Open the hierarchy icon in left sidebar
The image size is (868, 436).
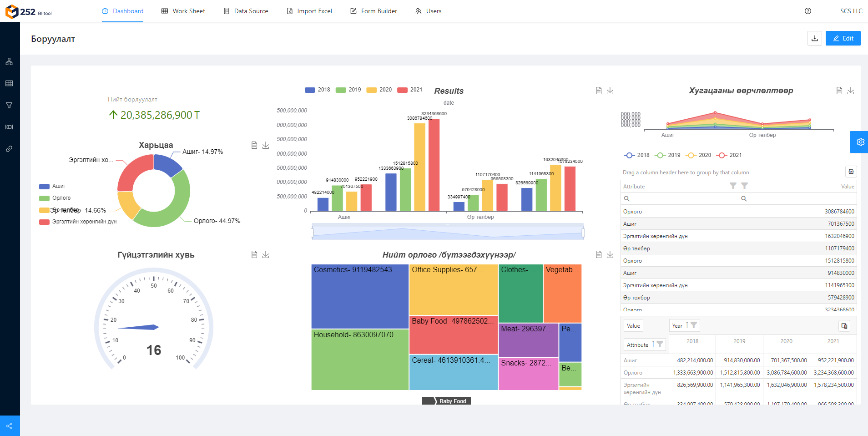[x=9, y=61]
